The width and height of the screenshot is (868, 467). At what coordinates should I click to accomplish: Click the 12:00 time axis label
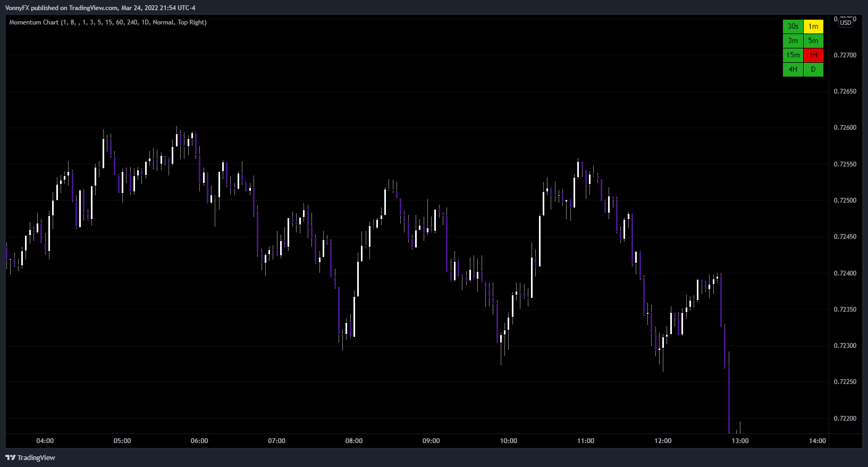click(x=663, y=441)
